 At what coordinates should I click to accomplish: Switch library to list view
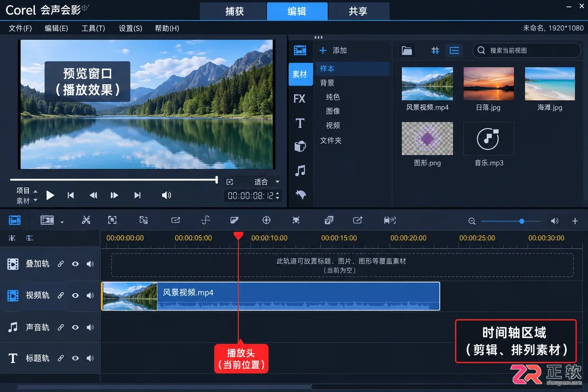click(455, 50)
